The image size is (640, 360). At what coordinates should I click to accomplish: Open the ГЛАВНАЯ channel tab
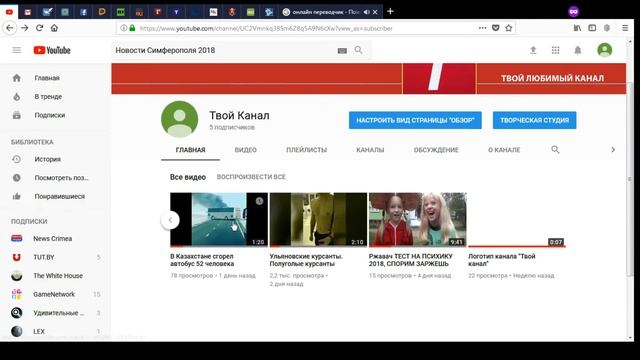click(190, 150)
